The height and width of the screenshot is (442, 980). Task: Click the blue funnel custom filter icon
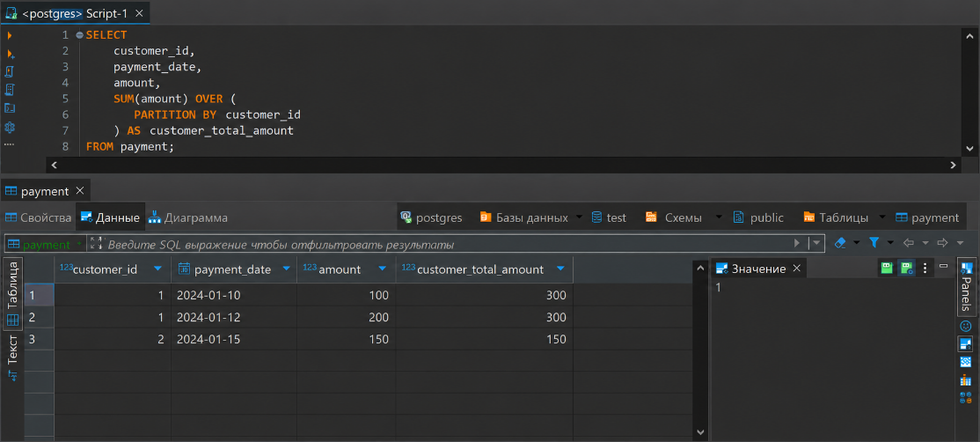click(x=874, y=242)
